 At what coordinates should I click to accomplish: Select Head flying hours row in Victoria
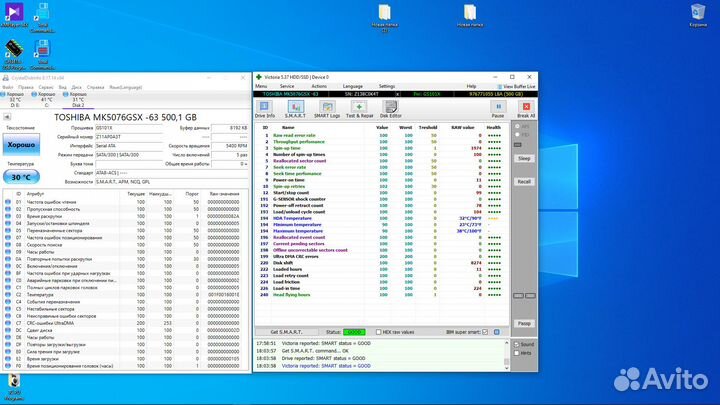click(381, 295)
